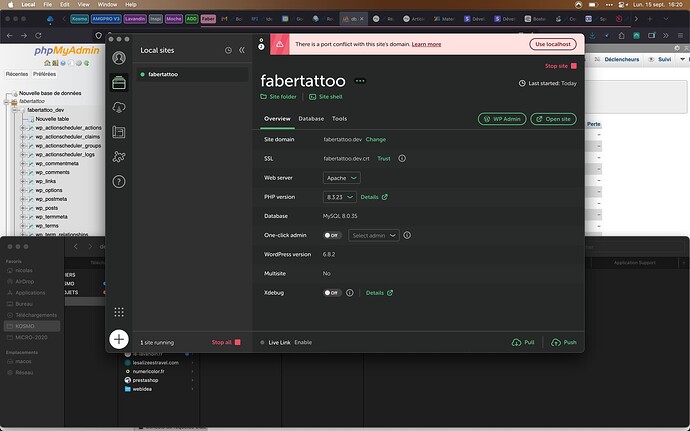Open the Add-ons puzzle icon

pos(119,156)
